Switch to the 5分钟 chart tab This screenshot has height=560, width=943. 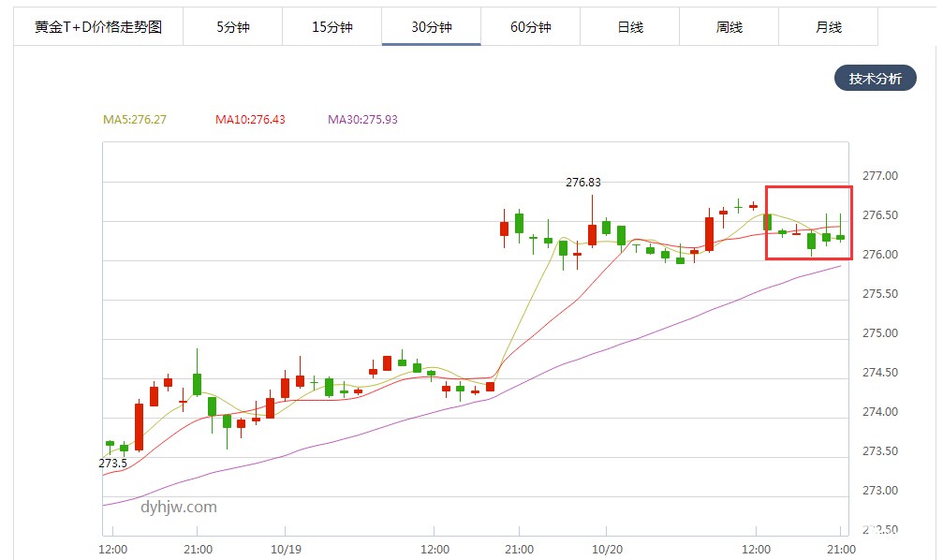point(232,27)
